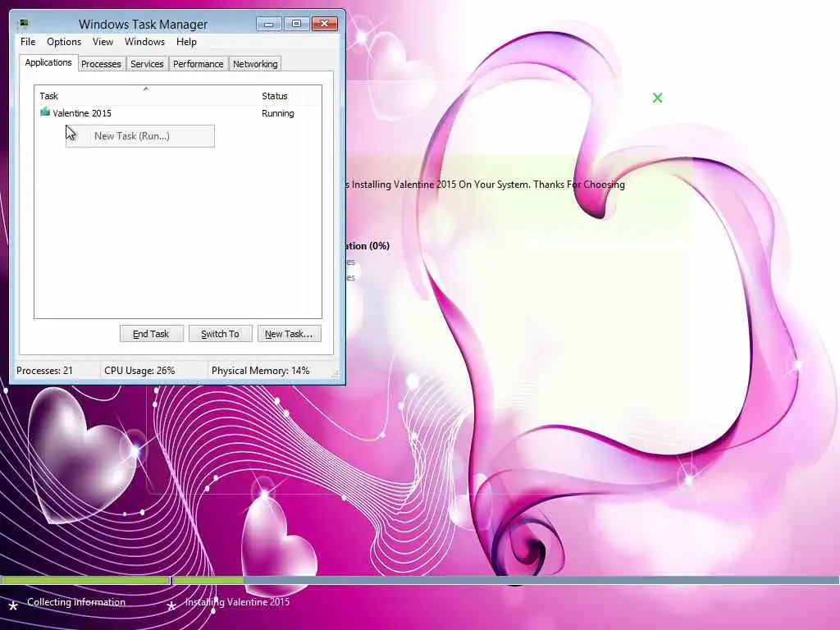Click the Physical Memory: 14% status entry
The width and height of the screenshot is (840, 630).
point(260,371)
